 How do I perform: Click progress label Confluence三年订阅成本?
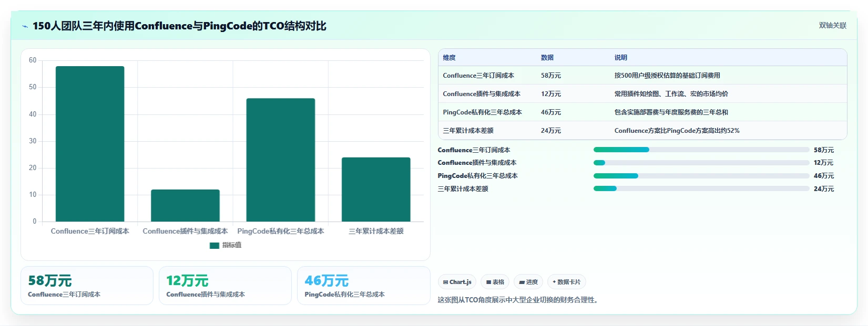pos(474,150)
